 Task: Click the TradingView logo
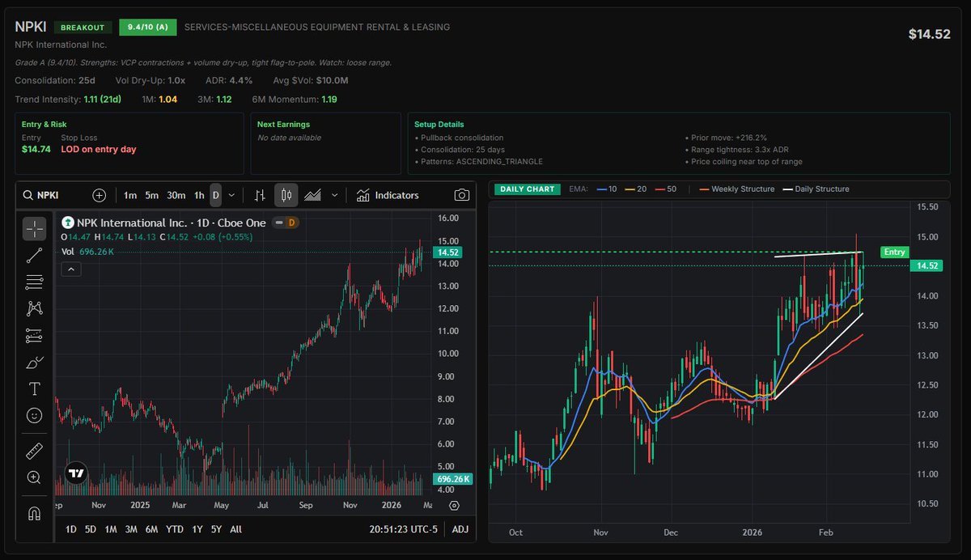pos(76,473)
